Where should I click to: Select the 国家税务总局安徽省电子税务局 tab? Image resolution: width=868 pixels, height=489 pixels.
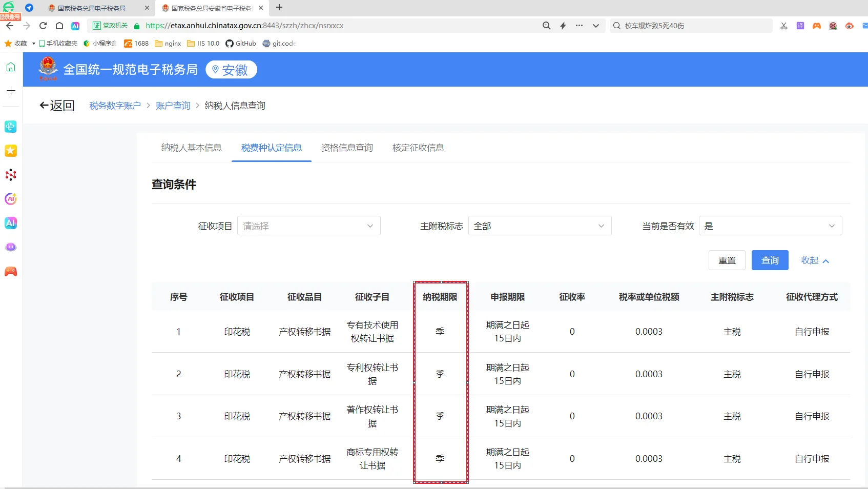211,8
